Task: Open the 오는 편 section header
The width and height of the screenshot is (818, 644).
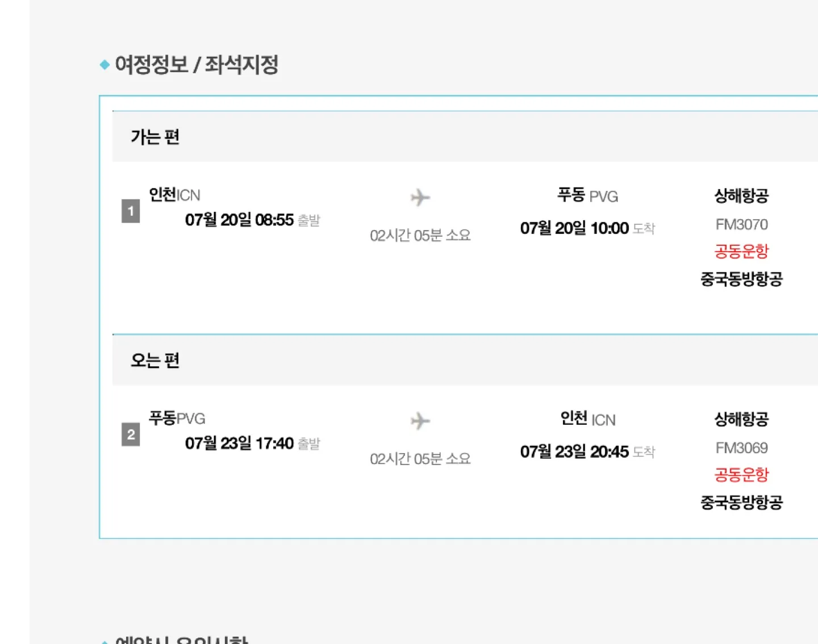Action: (465, 360)
